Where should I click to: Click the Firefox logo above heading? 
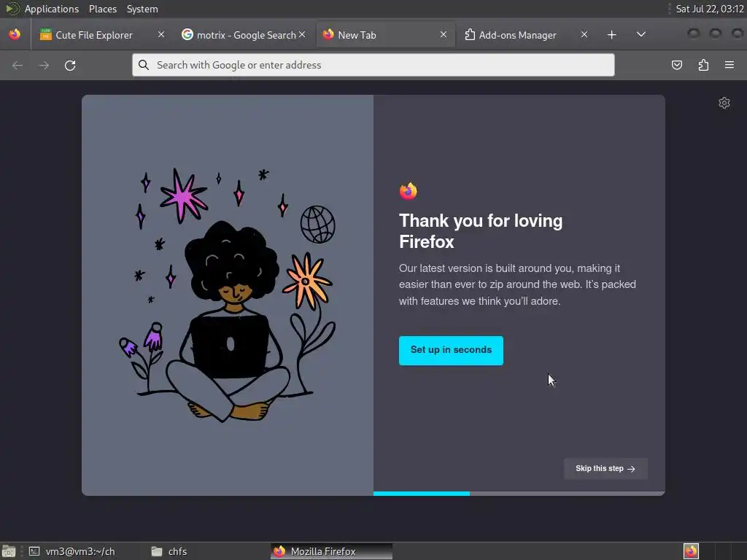point(409,191)
